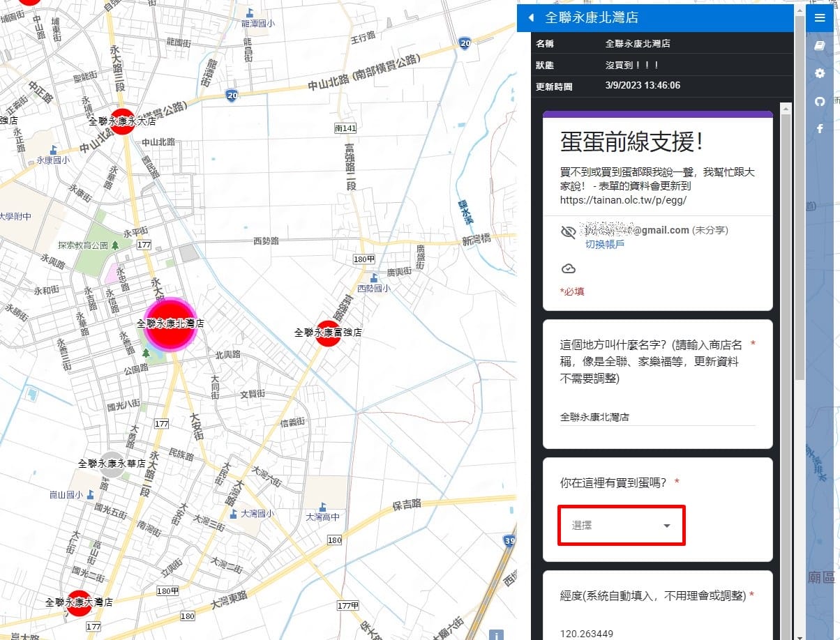The image size is (840, 640).
Task: Click highway 20 shield near 中山北路
Action: click(231, 95)
